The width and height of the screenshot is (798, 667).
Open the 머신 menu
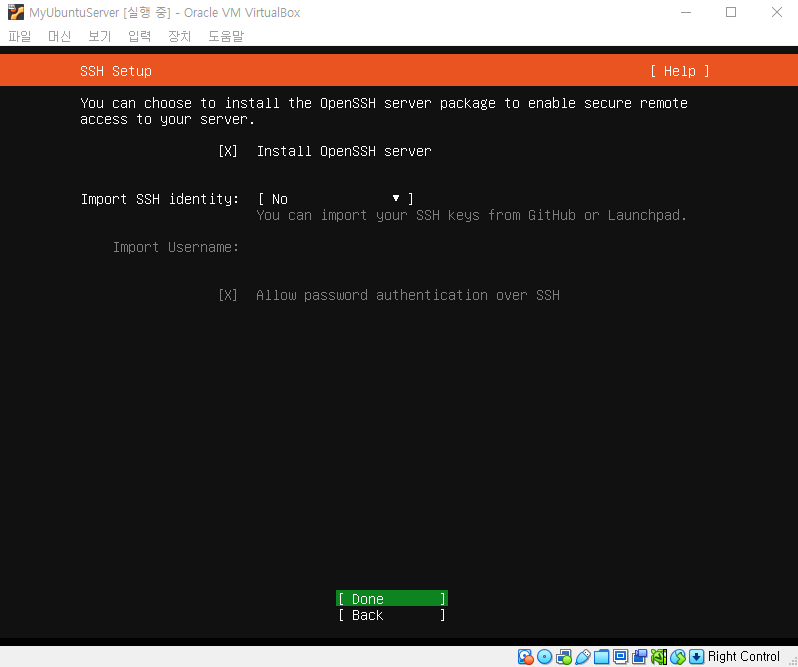(x=60, y=36)
